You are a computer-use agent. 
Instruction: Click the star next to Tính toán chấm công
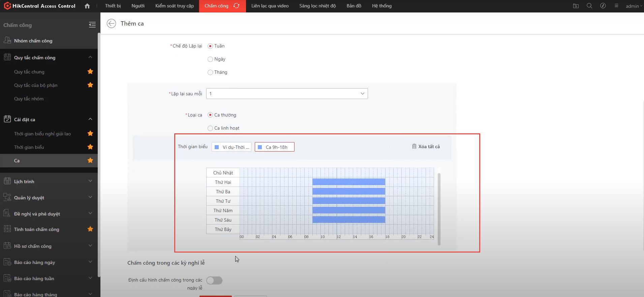(x=90, y=229)
